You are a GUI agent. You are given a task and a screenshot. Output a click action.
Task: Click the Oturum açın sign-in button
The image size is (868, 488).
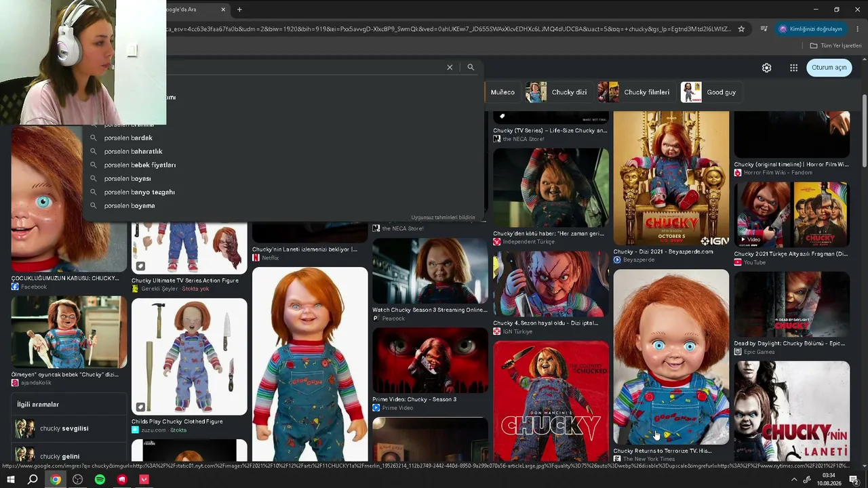pos(829,68)
